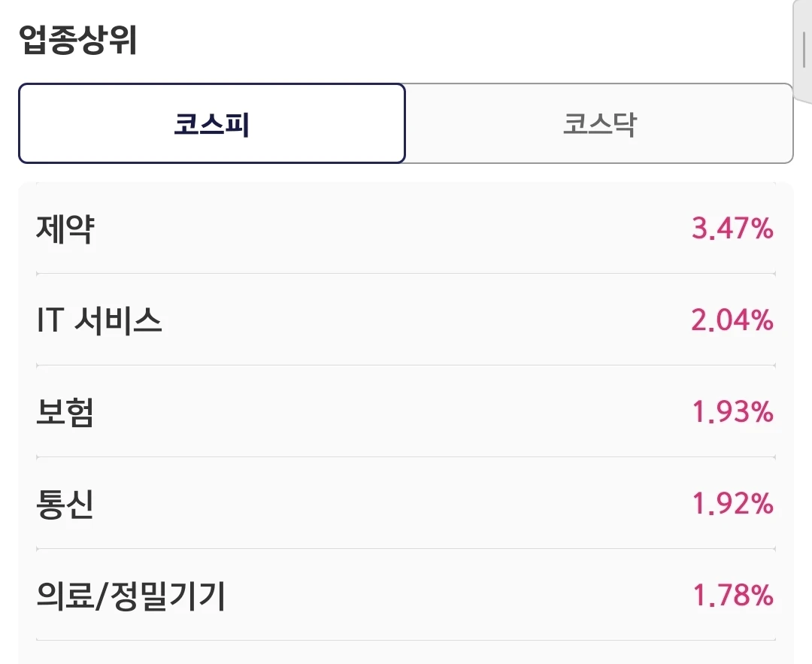Image resolution: width=812 pixels, height=664 pixels.
Task: Click the 업종상위 section heading
Action: coord(77,39)
